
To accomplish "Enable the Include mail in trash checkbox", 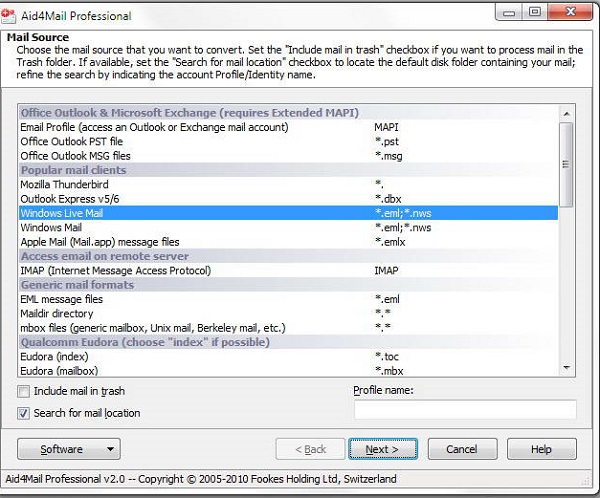I will pos(23,391).
